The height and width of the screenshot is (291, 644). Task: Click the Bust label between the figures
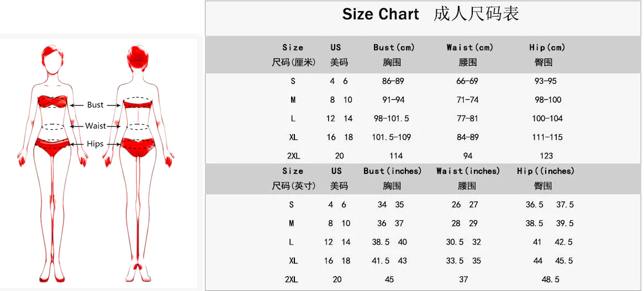(x=95, y=105)
